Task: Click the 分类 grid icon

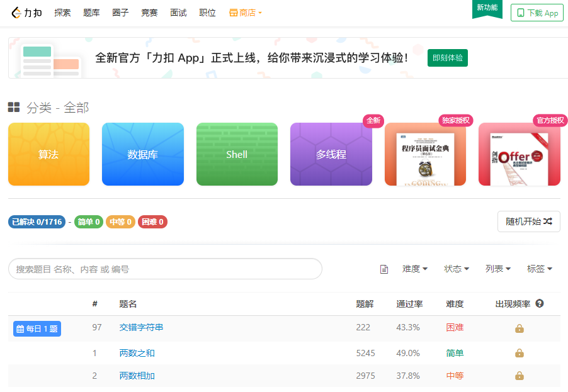Action: coord(14,107)
